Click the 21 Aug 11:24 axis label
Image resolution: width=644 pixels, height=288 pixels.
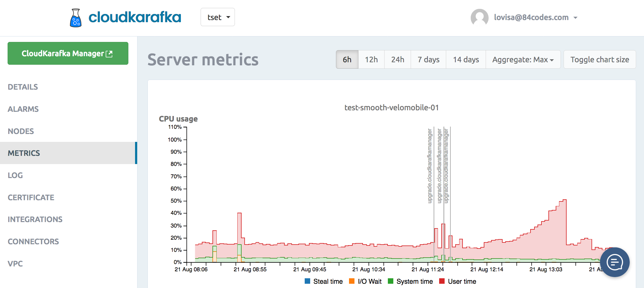point(428,269)
